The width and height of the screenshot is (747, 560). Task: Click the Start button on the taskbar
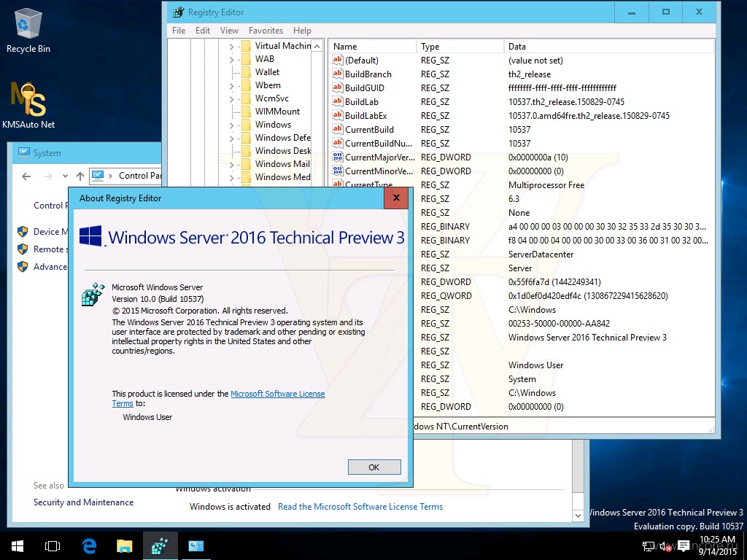click(18, 546)
